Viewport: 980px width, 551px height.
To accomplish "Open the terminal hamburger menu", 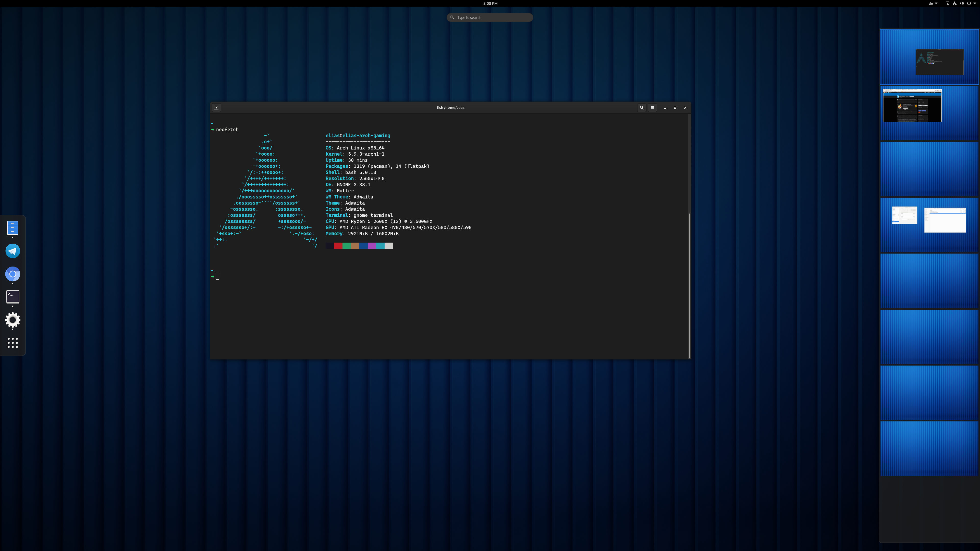I will click(x=653, y=108).
